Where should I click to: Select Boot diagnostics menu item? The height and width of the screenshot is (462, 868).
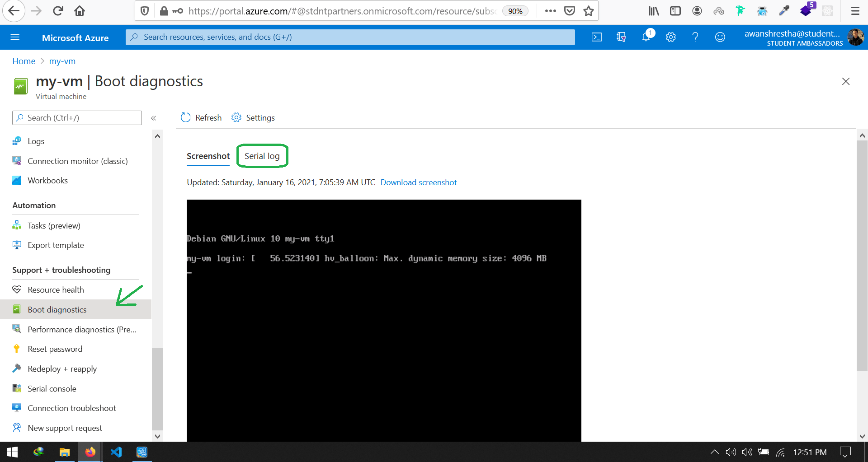[75, 310]
